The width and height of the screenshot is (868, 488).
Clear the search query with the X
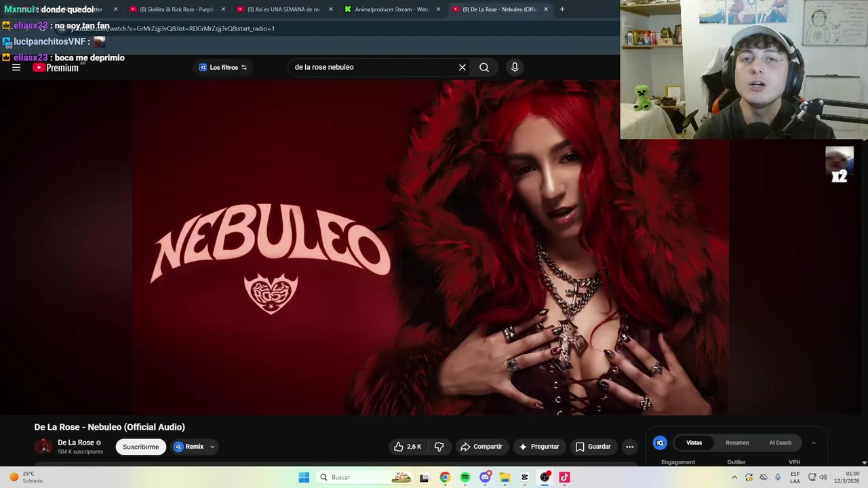click(x=462, y=67)
